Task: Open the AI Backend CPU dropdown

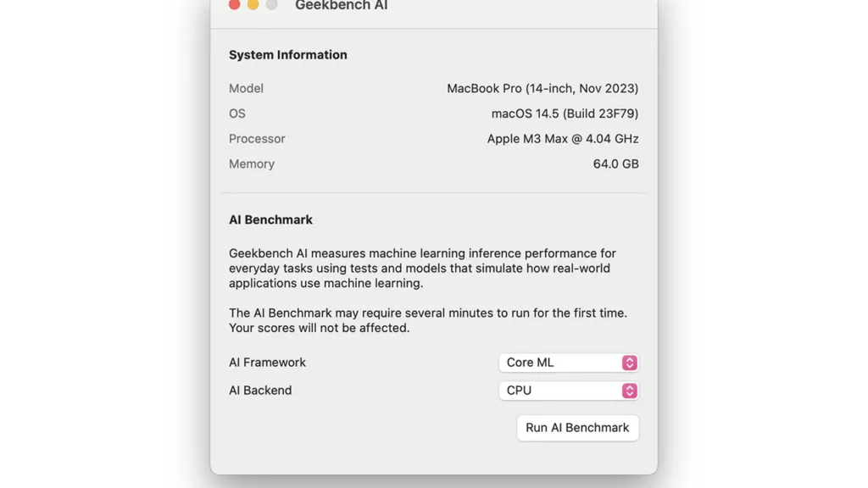Action: point(569,391)
